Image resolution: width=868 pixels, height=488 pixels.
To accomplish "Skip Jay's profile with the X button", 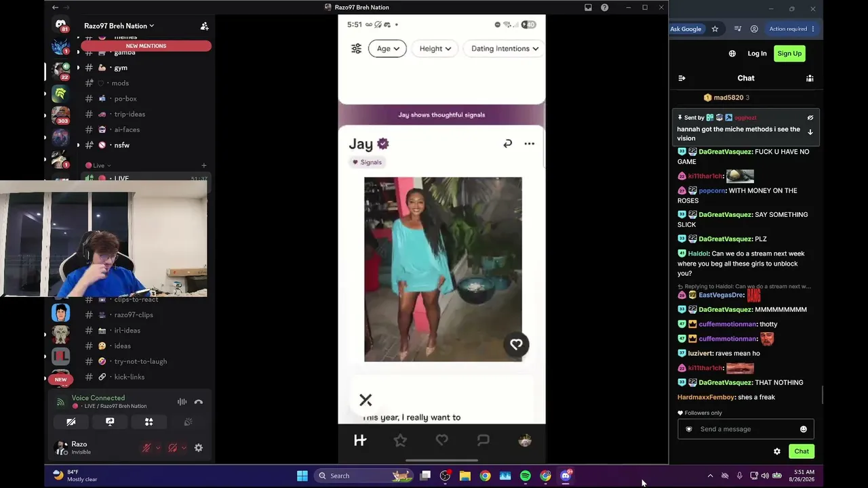I will (x=366, y=400).
